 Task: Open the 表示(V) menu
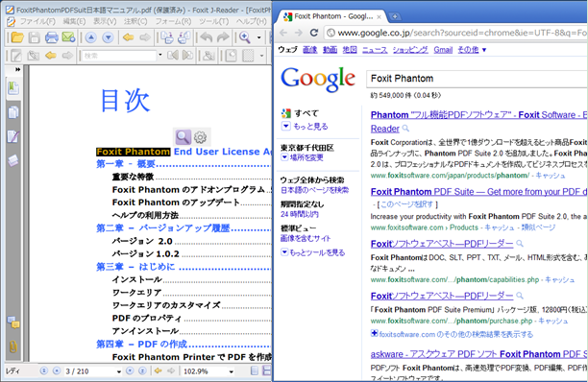tap(105, 21)
